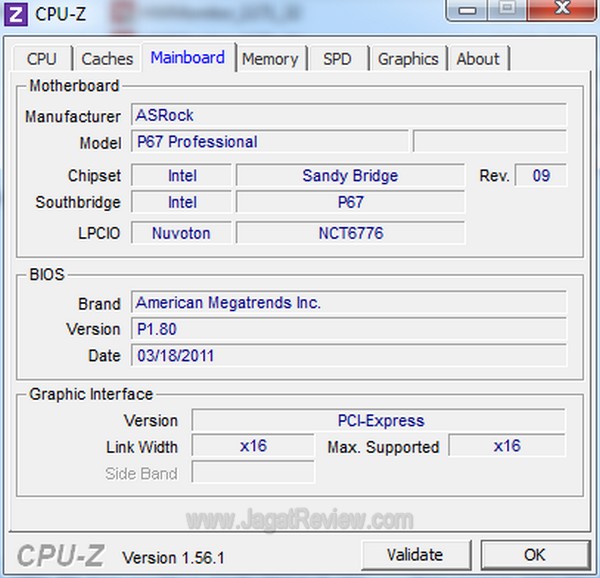Go to the Graphics tab
The width and height of the screenshot is (600, 578).
coord(408,59)
